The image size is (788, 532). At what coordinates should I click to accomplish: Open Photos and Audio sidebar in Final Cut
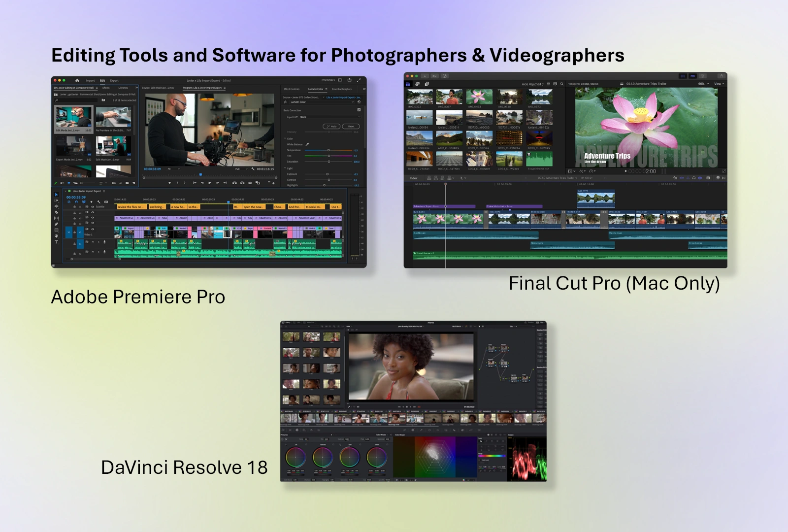pos(417,84)
